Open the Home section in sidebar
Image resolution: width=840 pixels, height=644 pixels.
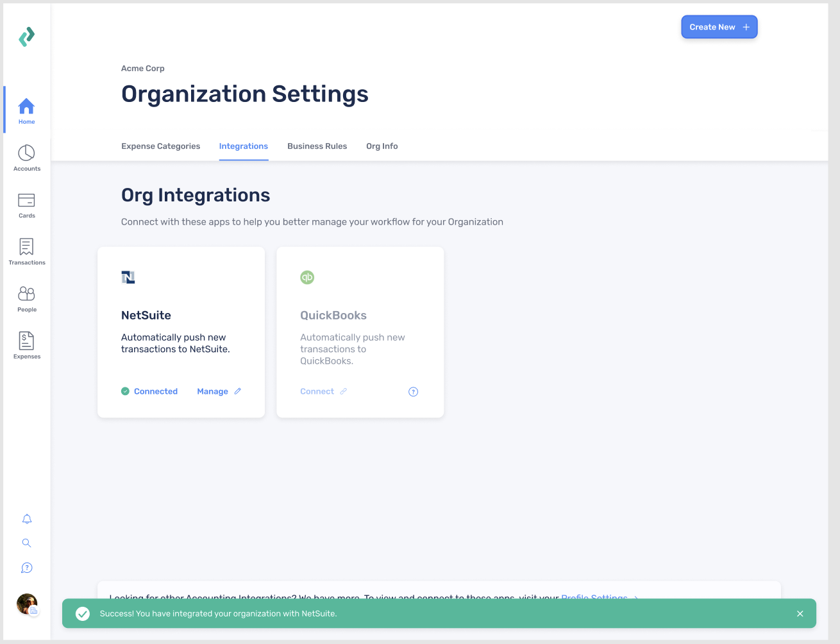[26, 110]
